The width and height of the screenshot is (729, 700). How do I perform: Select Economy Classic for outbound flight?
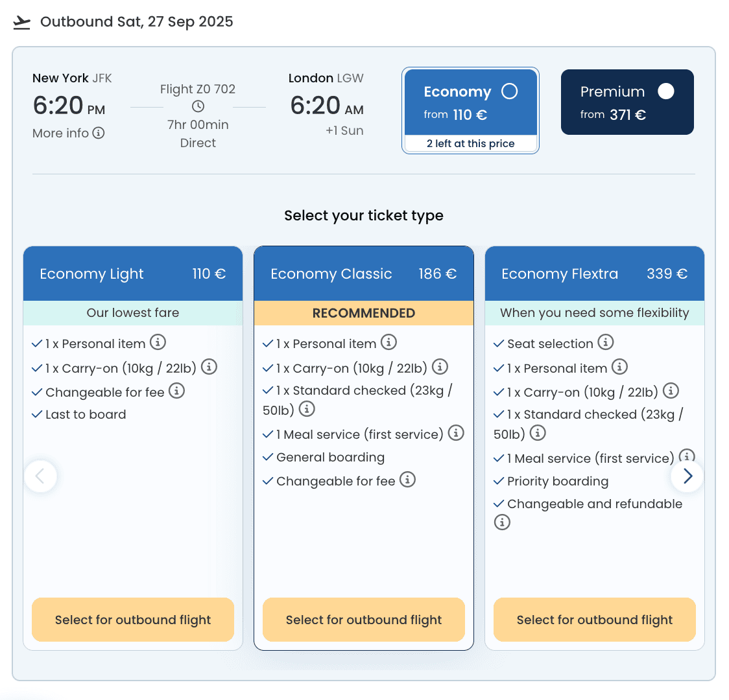363,620
